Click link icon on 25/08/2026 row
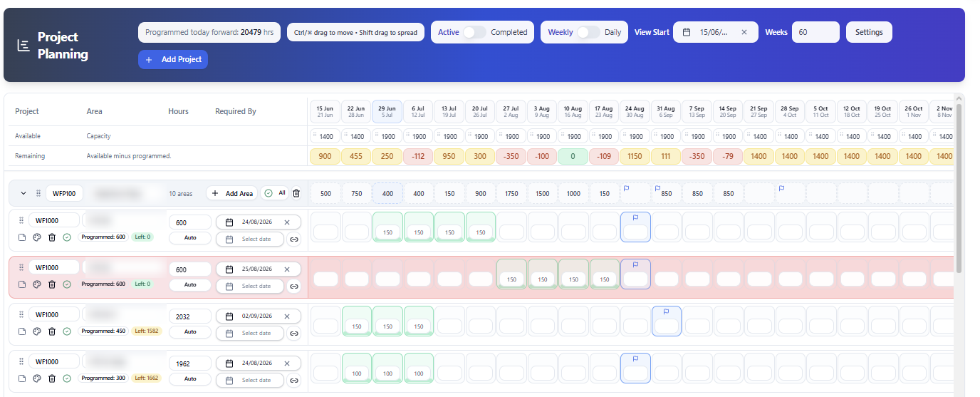This screenshot has height=397, width=980. (x=294, y=287)
